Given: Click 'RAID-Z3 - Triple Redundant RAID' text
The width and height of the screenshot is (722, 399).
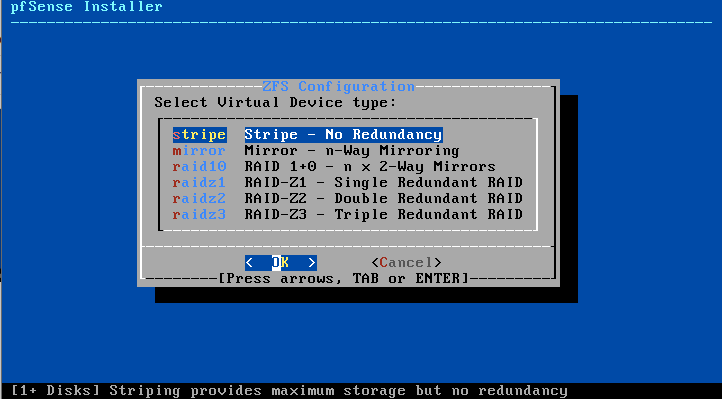Looking at the screenshot, I should pyautogui.click(x=384, y=214).
